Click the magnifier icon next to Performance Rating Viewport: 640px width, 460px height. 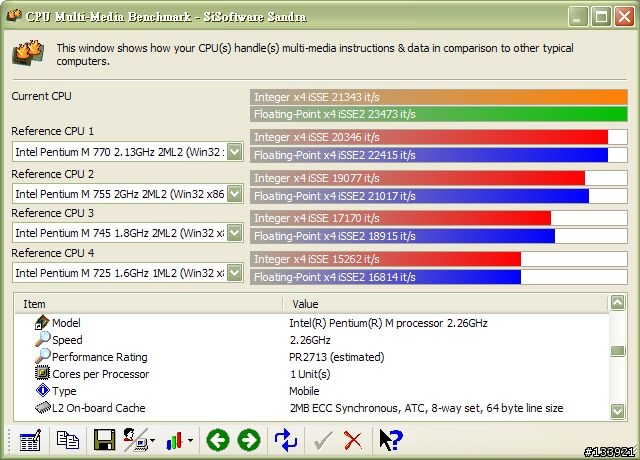(42, 356)
